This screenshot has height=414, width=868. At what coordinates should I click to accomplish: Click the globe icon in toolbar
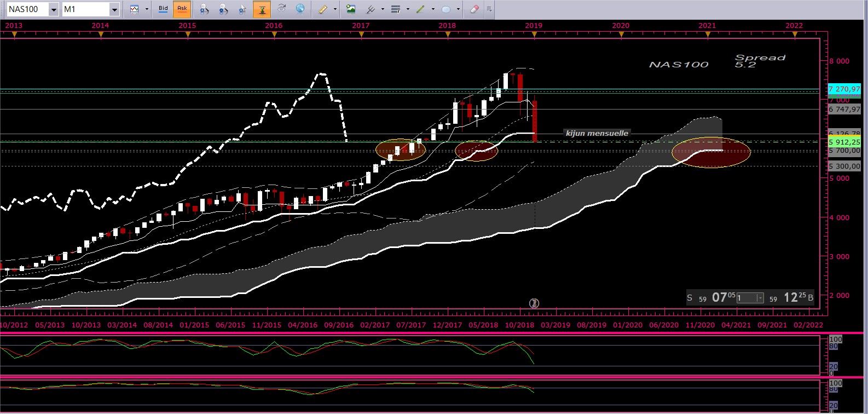(x=300, y=9)
